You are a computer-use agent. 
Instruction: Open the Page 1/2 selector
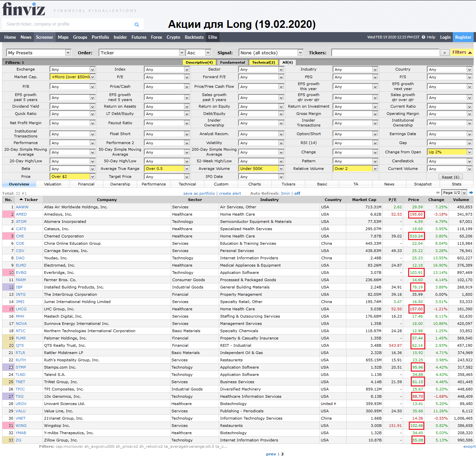454,192
